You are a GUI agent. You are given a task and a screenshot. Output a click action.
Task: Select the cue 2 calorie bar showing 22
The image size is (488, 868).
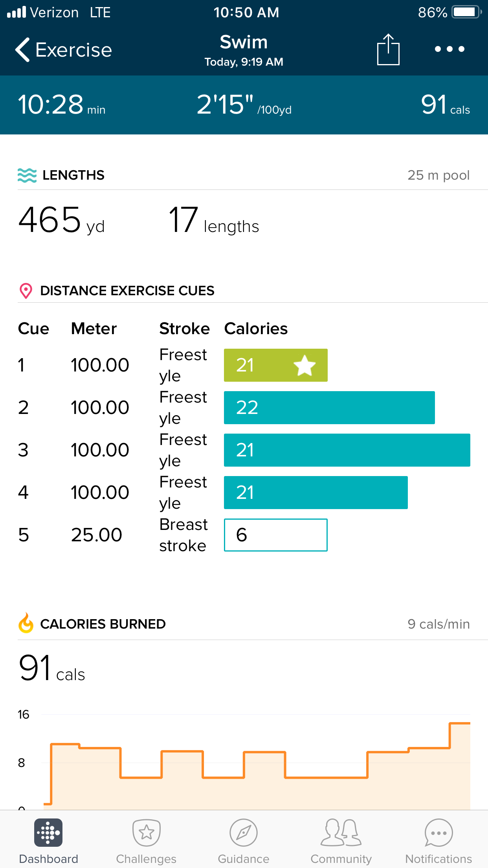(x=329, y=408)
